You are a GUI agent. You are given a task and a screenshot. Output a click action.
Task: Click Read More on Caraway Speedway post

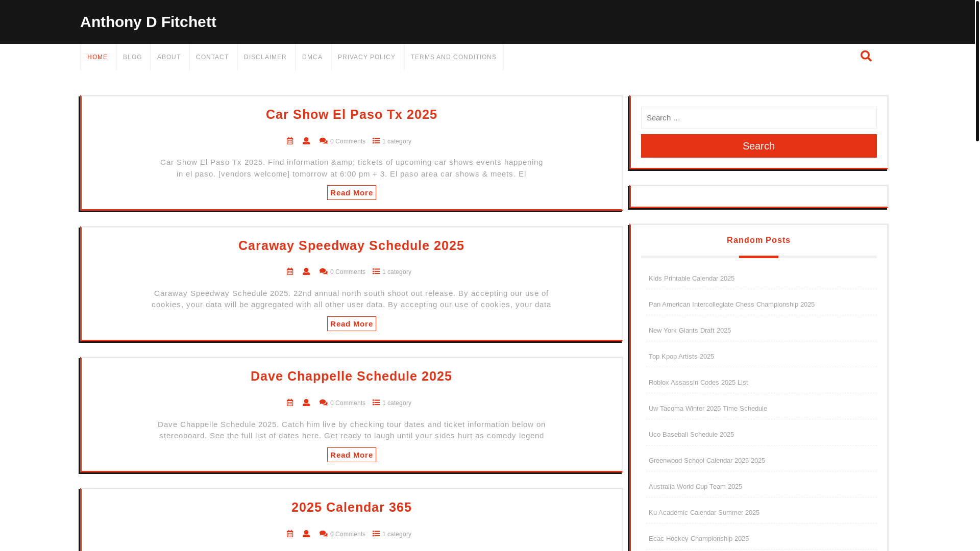click(x=352, y=324)
